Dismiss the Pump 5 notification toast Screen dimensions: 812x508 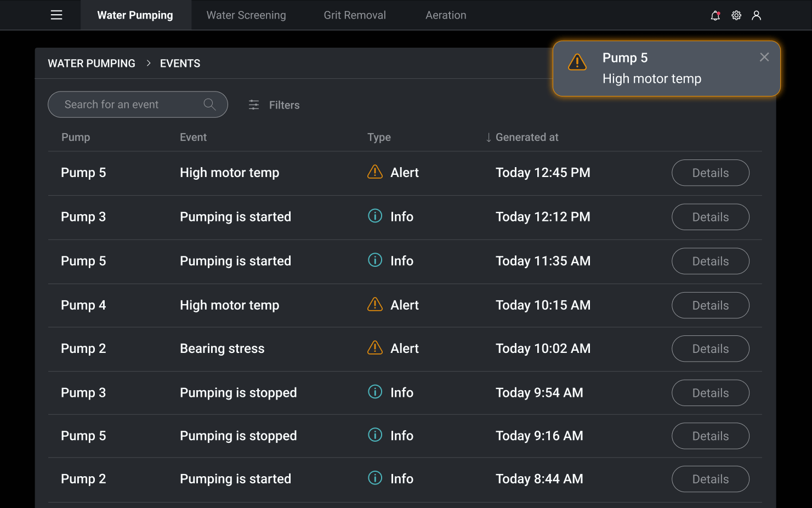pyautogui.click(x=764, y=57)
